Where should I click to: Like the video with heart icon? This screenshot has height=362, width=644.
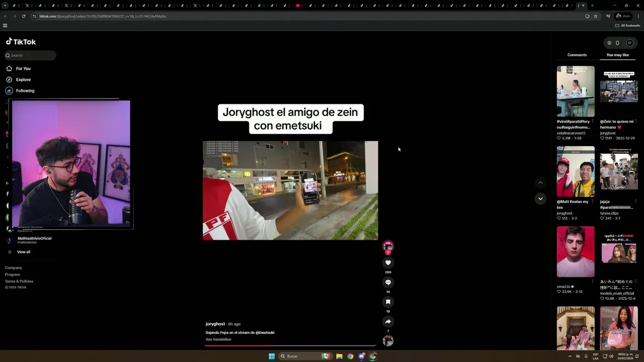[x=388, y=262]
